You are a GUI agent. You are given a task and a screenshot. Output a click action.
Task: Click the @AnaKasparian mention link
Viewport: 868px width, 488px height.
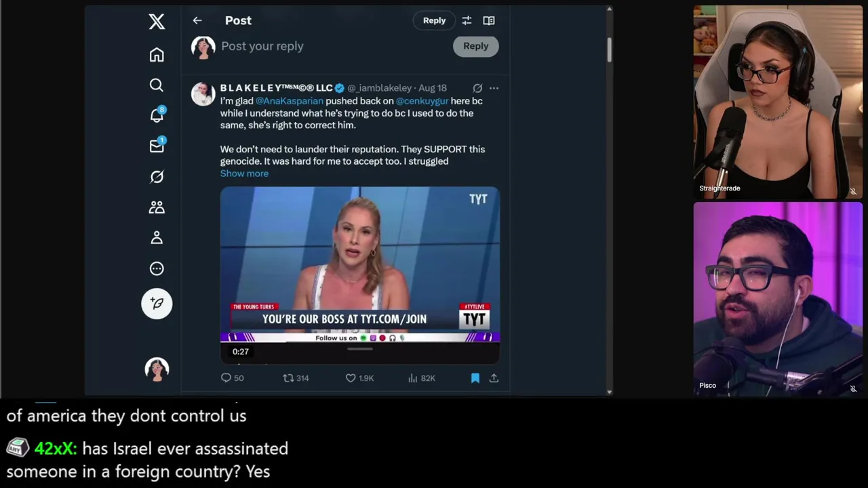tap(290, 101)
